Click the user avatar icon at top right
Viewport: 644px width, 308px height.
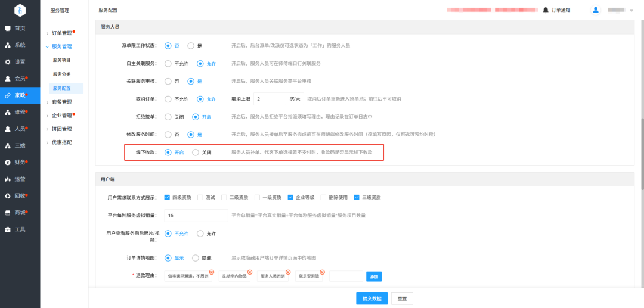tap(595, 10)
